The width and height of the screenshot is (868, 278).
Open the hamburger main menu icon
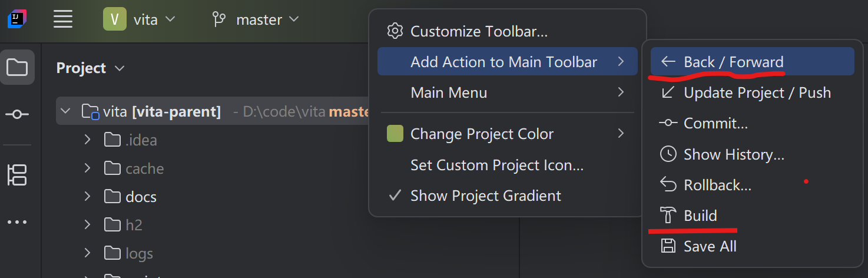(x=63, y=19)
